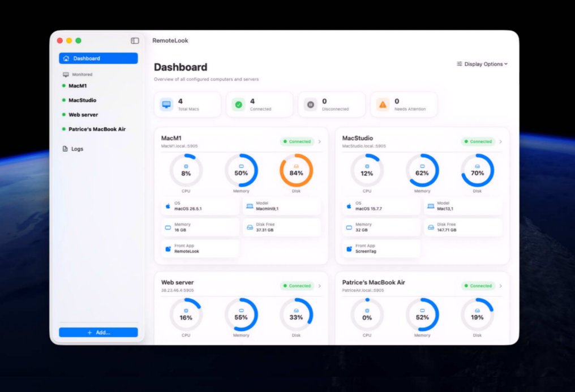Click the MacM1.local.:5905 address
Image resolution: width=575 pixels, height=392 pixels.
coord(179,146)
